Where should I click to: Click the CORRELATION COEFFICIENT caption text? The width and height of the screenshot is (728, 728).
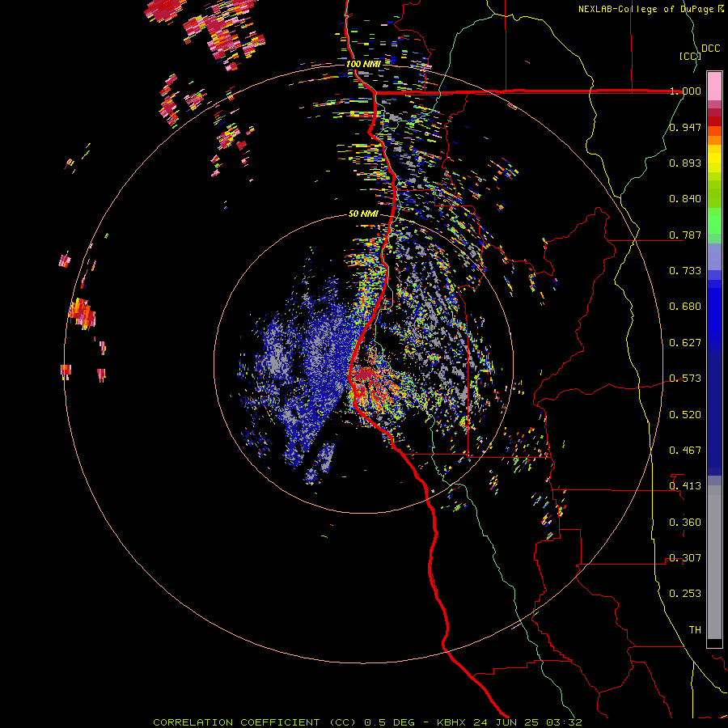coord(236,722)
